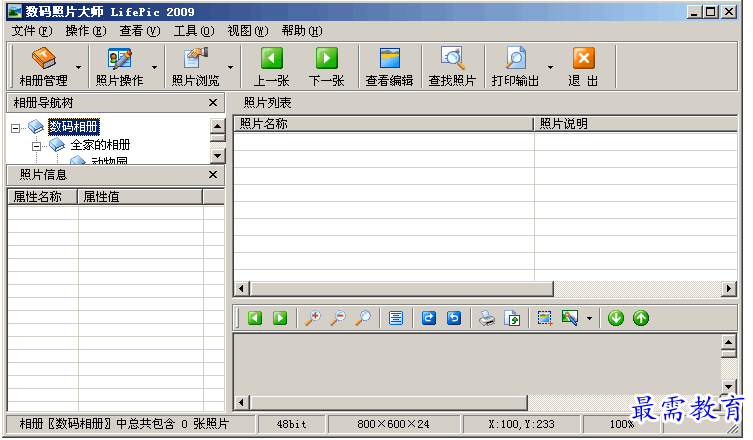The height and width of the screenshot is (440, 753).
Task: Open the 照片浏览 photo browsing tool
Action: pos(195,66)
